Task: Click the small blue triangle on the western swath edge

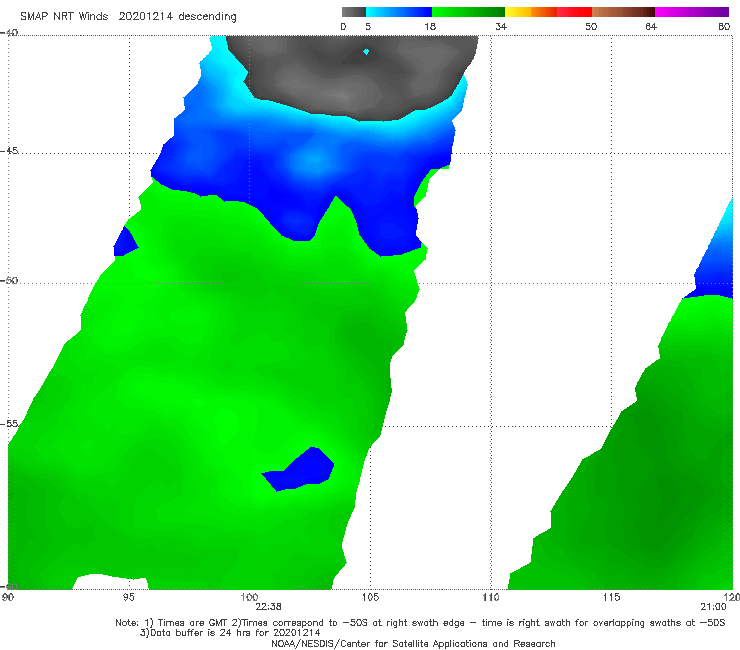Action: pos(125,243)
